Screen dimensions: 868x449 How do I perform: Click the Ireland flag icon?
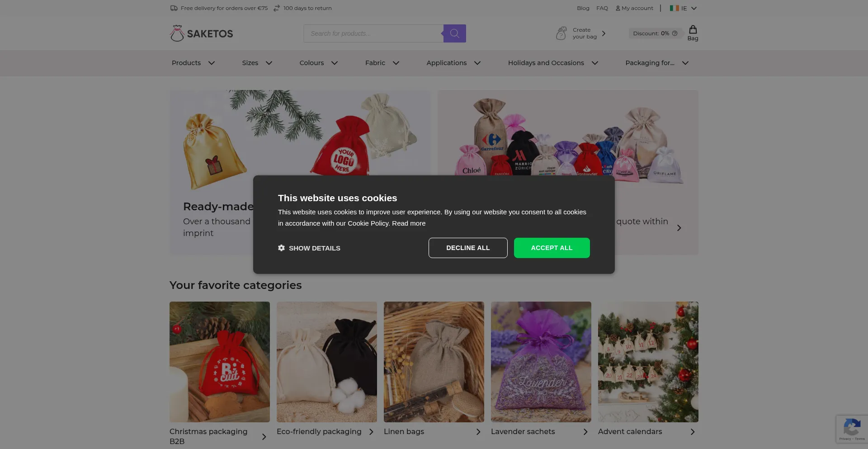(x=674, y=8)
